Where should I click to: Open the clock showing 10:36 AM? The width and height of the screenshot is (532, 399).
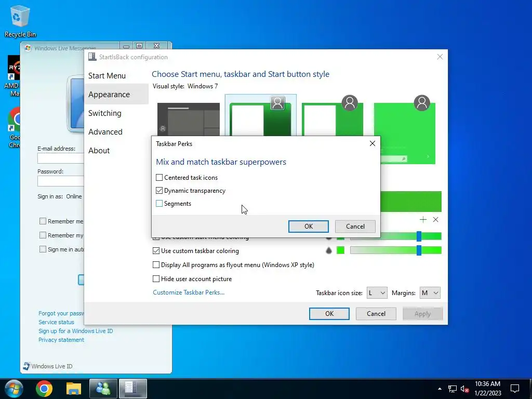487,389
